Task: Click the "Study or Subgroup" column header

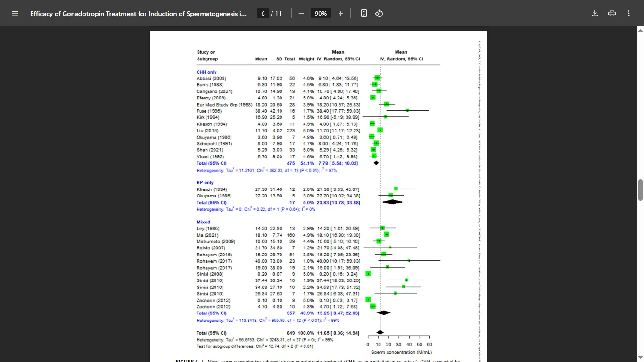Action: [207, 56]
